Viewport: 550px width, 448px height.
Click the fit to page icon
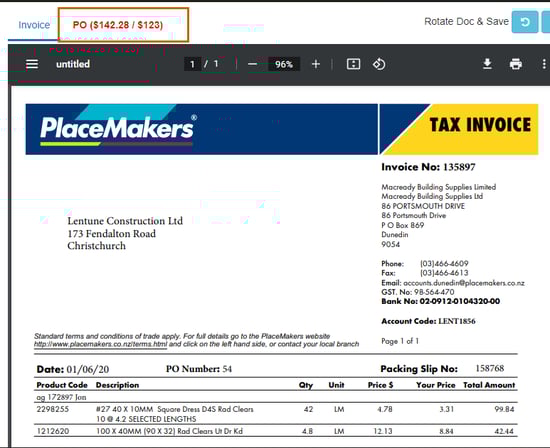tap(353, 64)
